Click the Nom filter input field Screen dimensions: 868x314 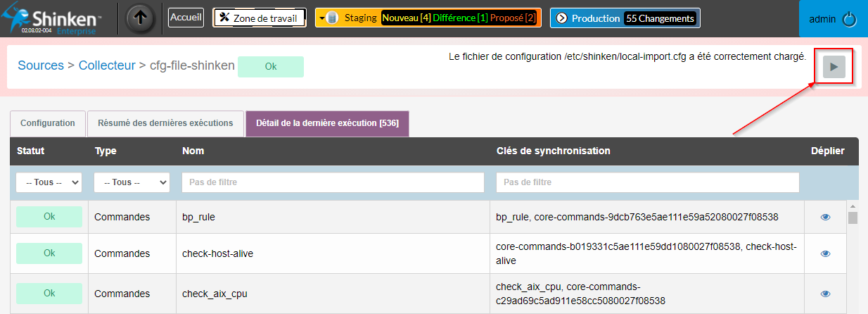click(x=333, y=182)
